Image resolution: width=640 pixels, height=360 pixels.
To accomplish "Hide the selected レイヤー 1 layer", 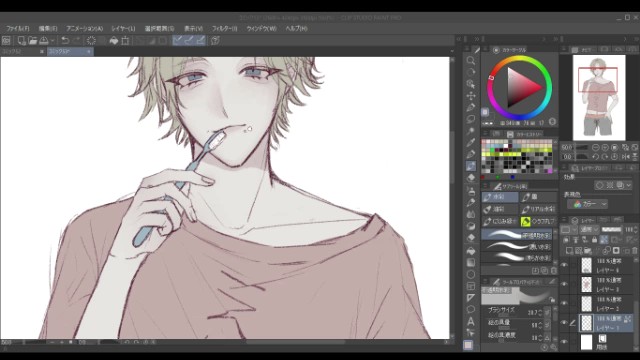I will pyautogui.click(x=564, y=322).
